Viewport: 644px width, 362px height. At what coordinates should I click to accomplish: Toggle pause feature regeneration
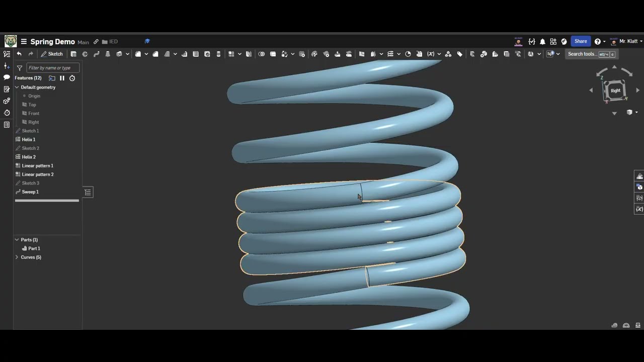point(62,78)
